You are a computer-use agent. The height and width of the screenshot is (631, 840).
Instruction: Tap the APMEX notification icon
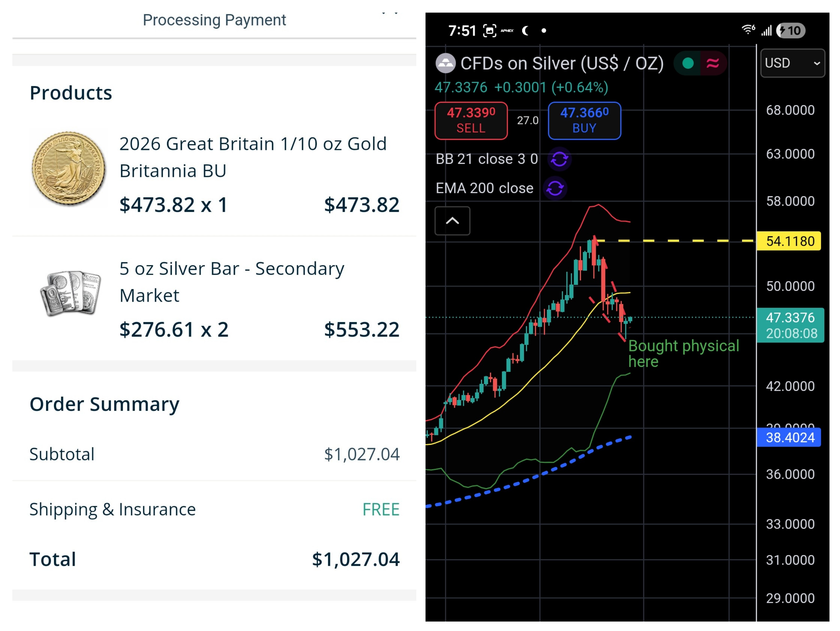[507, 31]
